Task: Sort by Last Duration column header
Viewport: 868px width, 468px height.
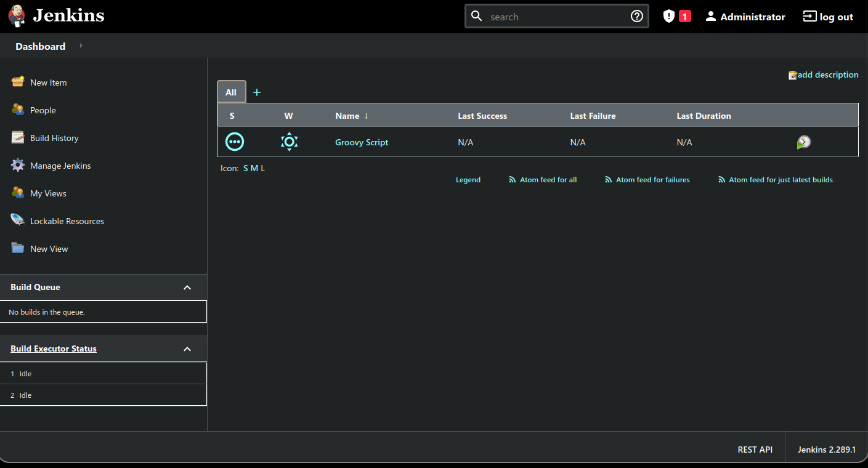Action: [704, 116]
